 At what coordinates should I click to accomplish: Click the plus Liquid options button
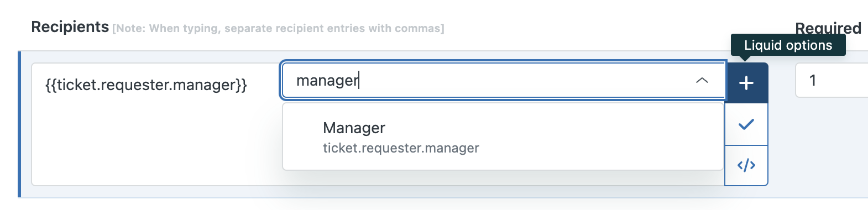click(x=746, y=83)
